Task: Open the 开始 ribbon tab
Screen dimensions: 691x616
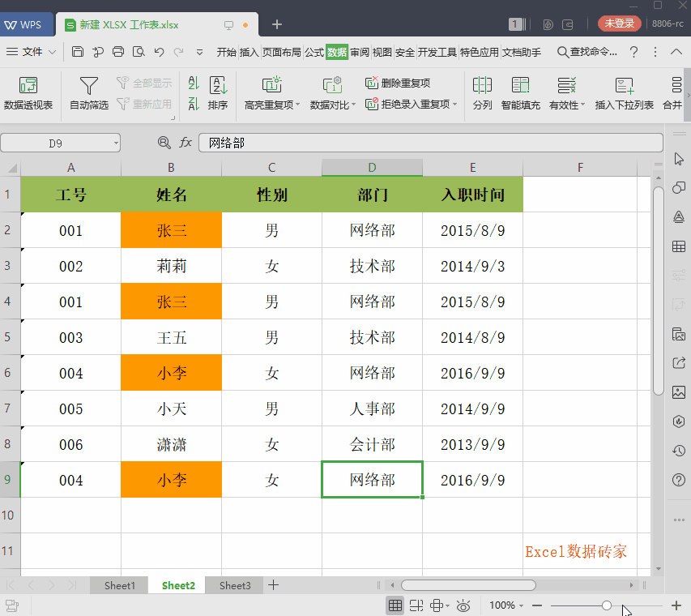Action: click(227, 52)
